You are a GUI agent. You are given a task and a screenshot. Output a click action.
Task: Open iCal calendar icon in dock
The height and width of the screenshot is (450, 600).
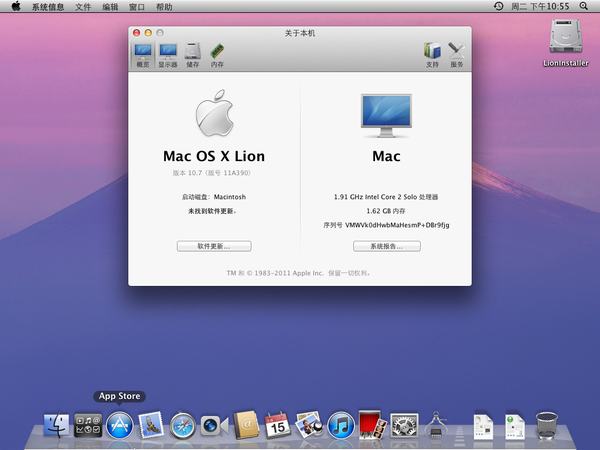277,425
